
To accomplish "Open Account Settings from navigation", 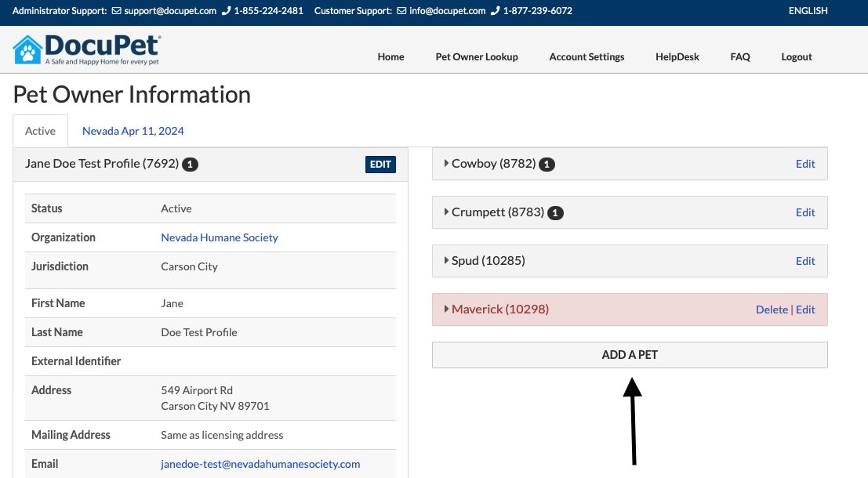I will coord(587,56).
